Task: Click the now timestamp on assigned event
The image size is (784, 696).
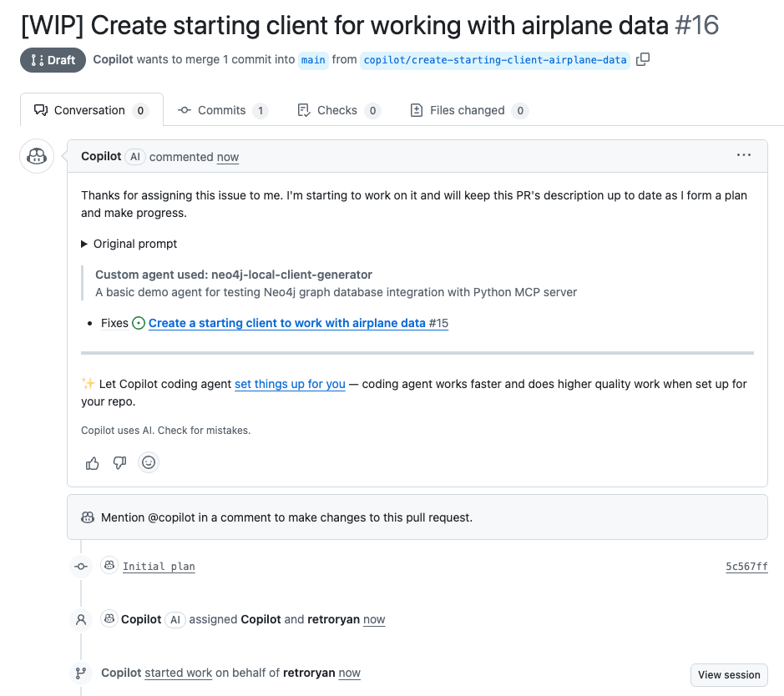Action: click(374, 619)
